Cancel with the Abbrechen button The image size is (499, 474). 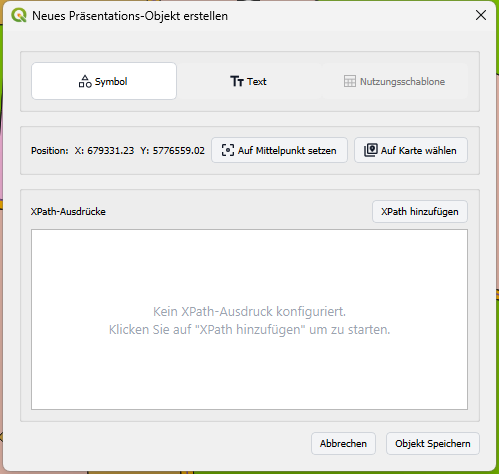[343, 443]
